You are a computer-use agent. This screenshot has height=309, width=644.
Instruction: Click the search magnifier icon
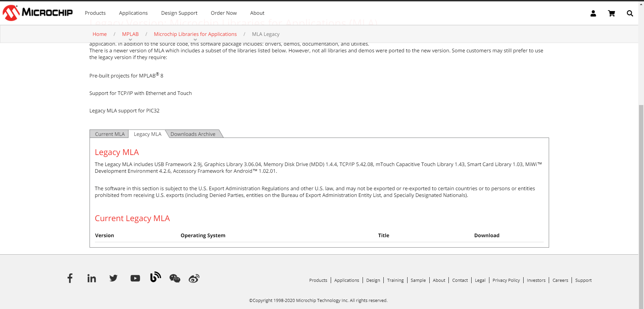pos(630,13)
